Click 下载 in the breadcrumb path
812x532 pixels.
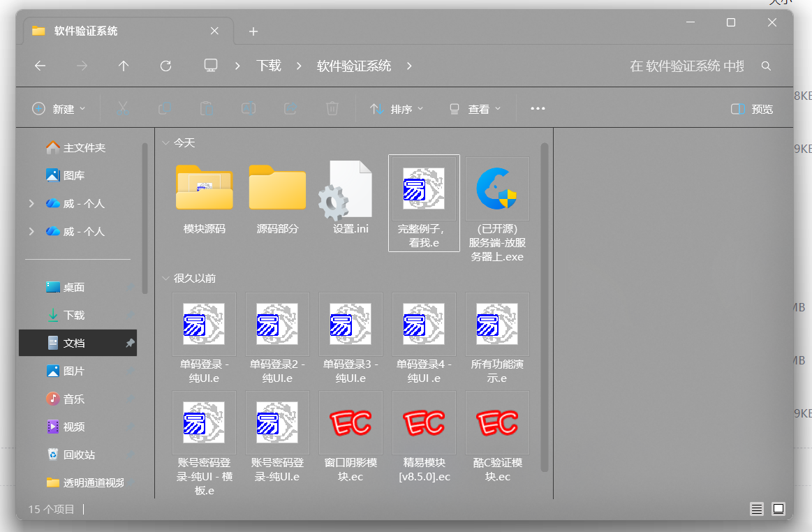[269, 66]
